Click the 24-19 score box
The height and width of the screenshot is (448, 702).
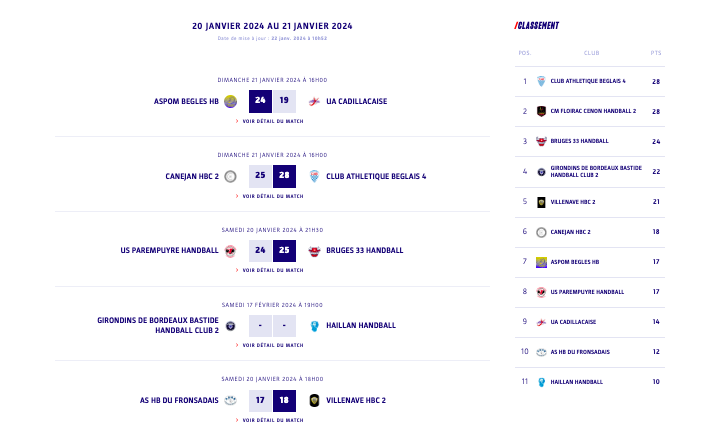tap(272, 101)
